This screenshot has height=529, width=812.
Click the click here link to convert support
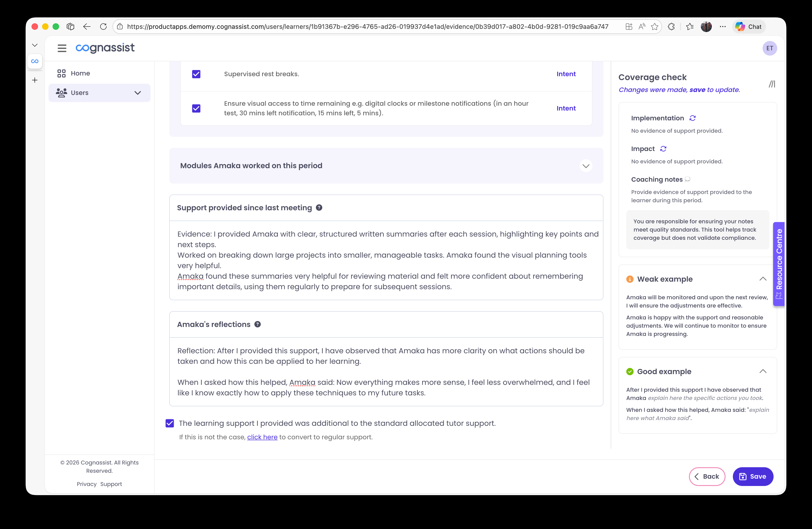pos(262,437)
